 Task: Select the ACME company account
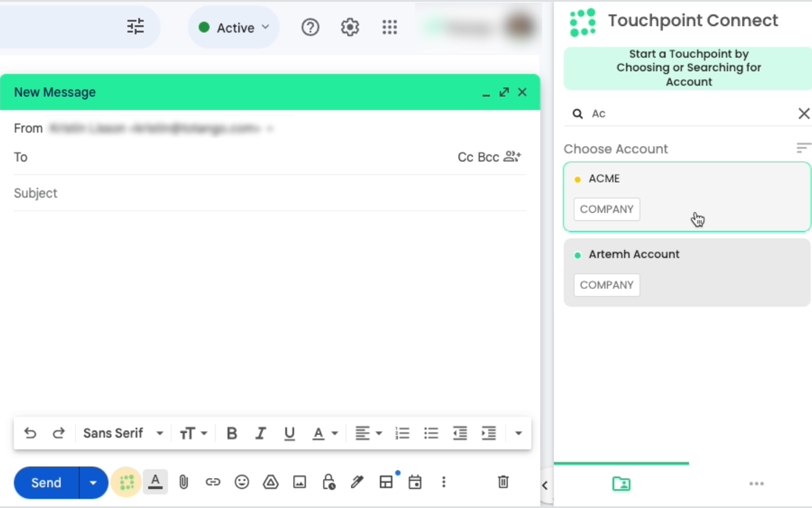687,194
